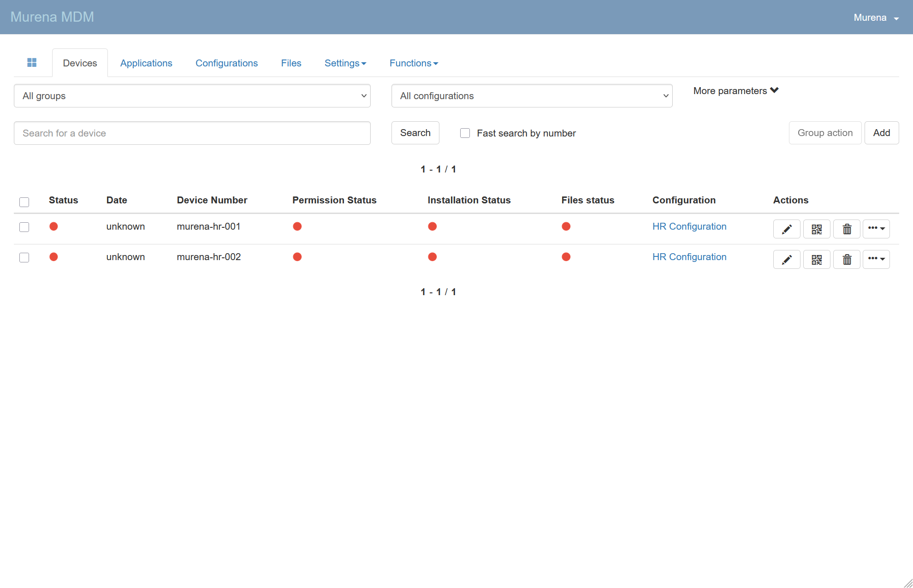Open HR Configuration link for murena-hr-001

[x=689, y=226]
